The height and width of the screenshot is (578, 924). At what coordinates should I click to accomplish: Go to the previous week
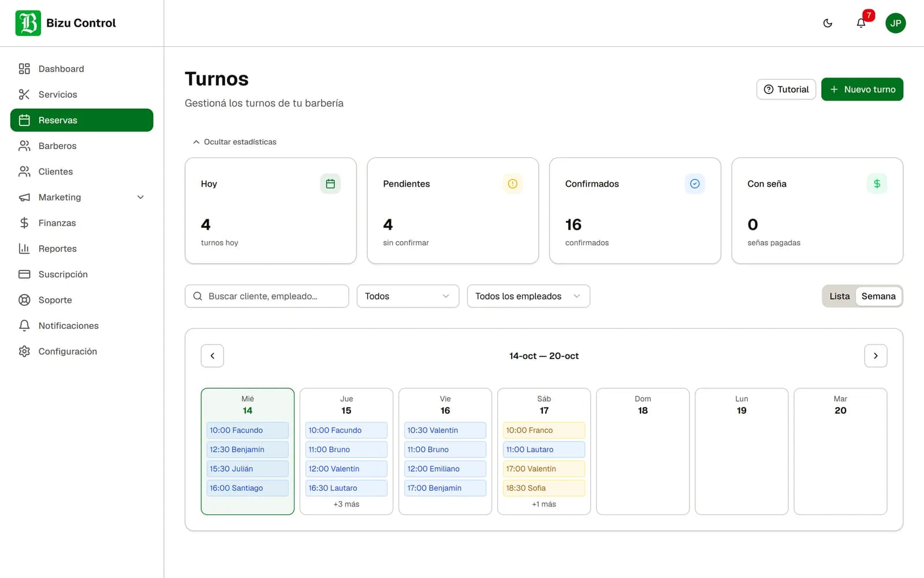click(x=213, y=356)
